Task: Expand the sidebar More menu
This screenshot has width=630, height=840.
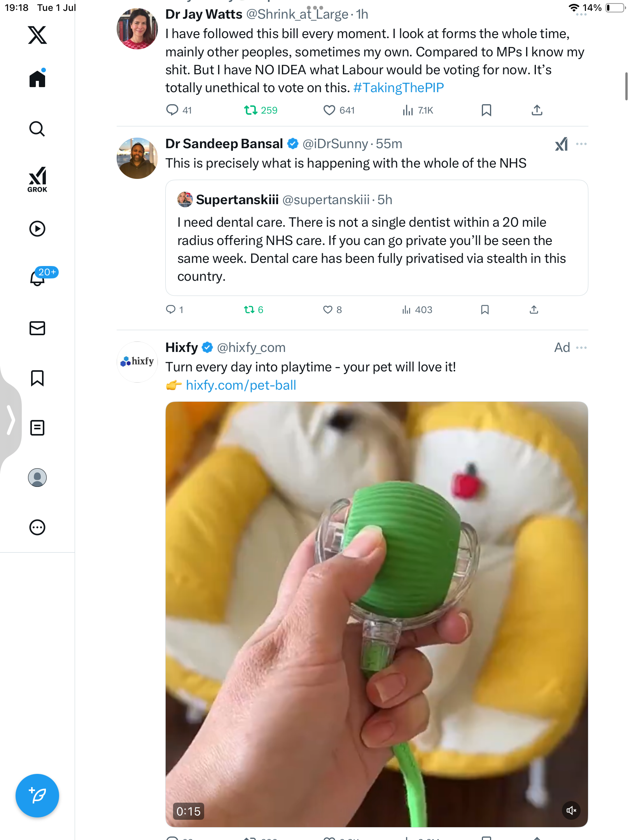Action: click(x=37, y=527)
